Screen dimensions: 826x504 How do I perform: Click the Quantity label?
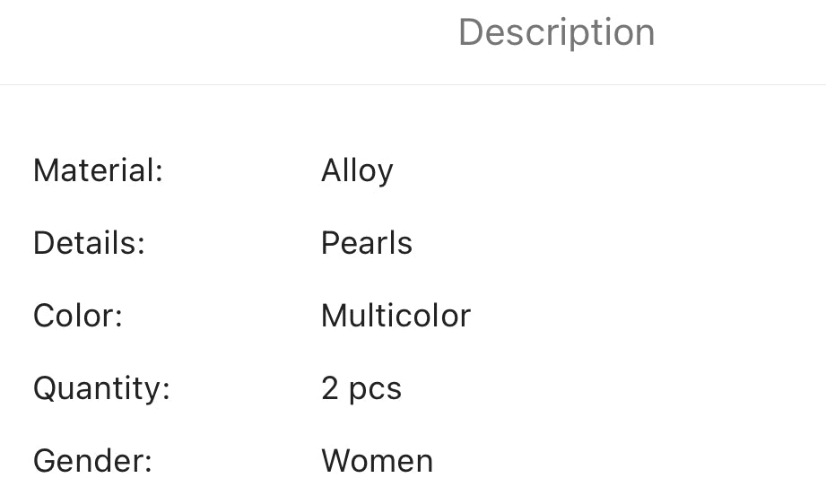click(x=101, y=388)
